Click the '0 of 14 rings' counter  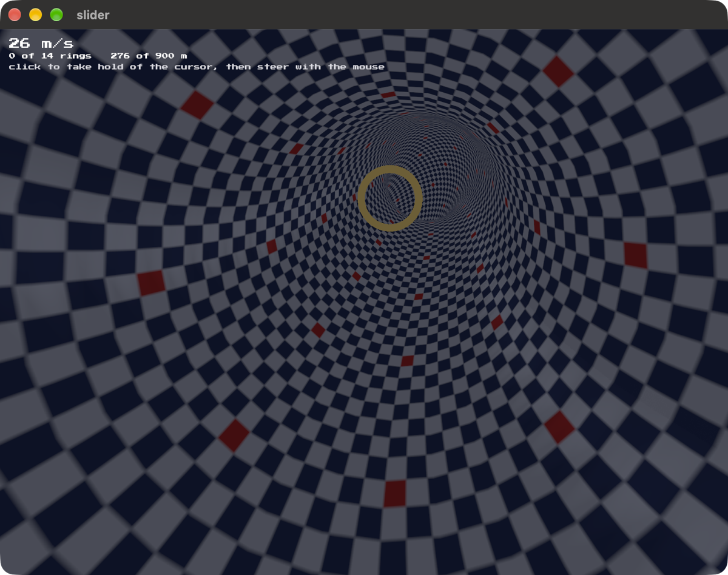[50, 56]
